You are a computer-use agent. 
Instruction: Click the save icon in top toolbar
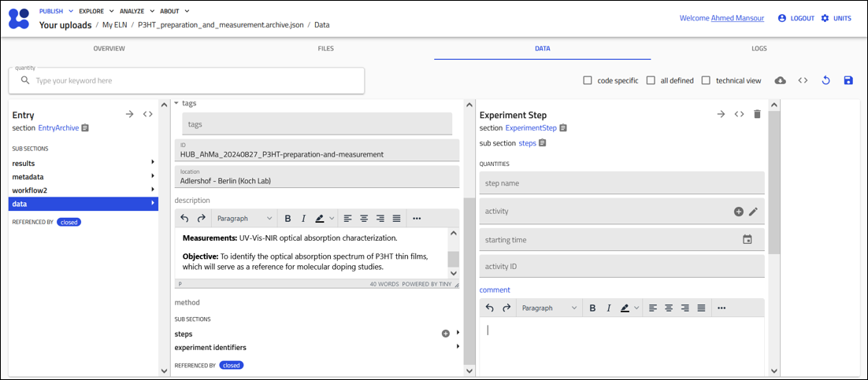848,80
